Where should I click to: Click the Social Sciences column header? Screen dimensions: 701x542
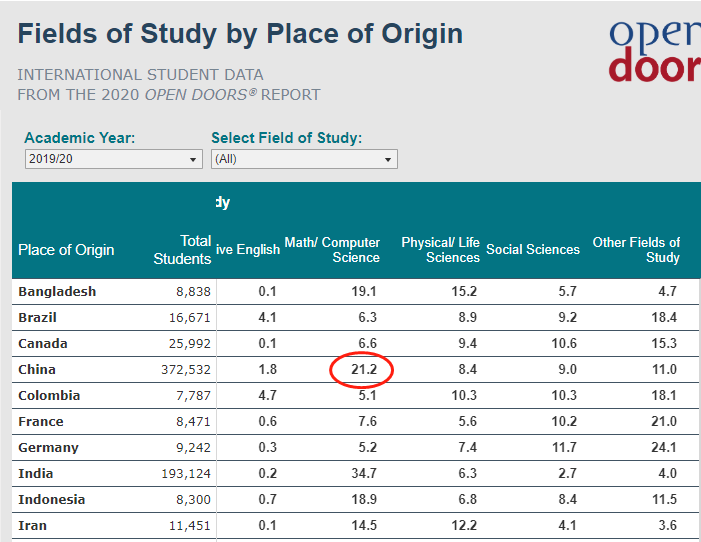533,249
